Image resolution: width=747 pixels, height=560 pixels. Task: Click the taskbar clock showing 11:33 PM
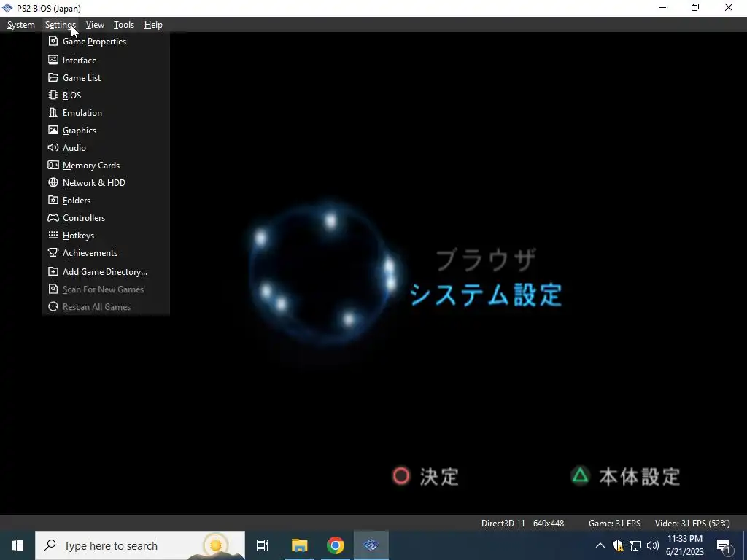[x=684, y=545]
